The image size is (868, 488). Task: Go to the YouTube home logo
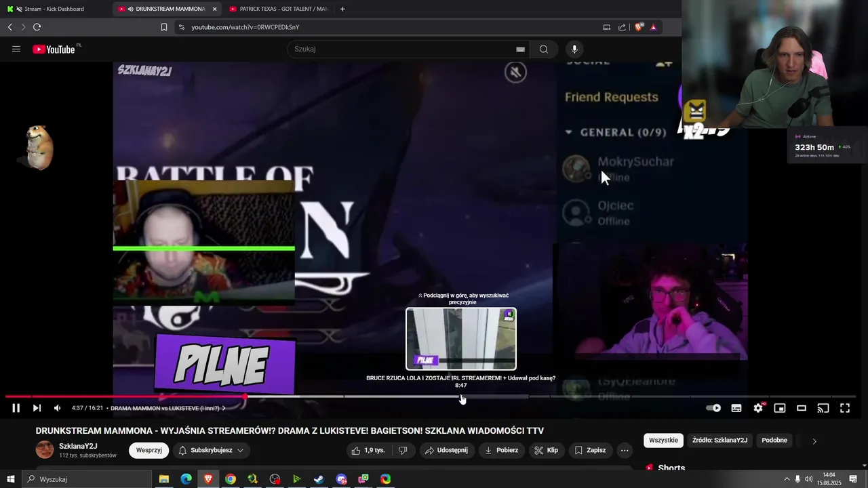54,49
